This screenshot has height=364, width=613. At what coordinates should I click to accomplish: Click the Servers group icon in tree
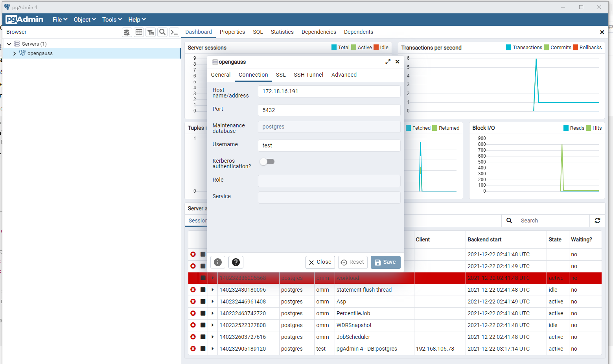pyautogui.click(x=17, y=44)
